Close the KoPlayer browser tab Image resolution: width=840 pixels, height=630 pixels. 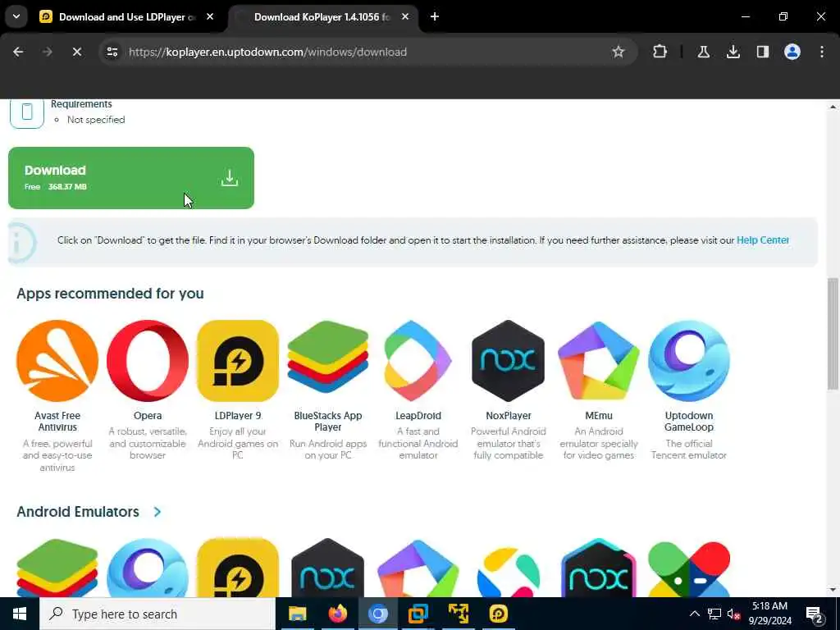(x=405, y=17)
